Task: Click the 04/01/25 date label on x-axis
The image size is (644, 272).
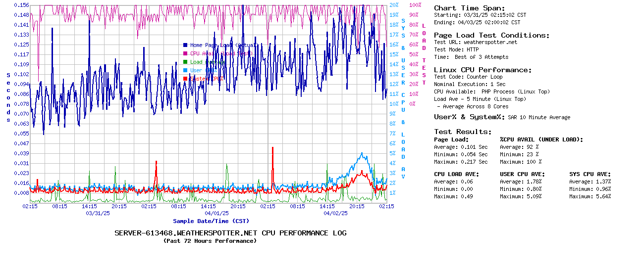Action: 217,213
